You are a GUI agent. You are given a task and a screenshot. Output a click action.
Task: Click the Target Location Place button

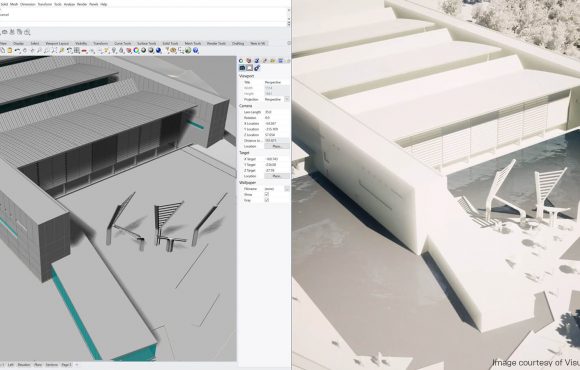pos(276,176)
